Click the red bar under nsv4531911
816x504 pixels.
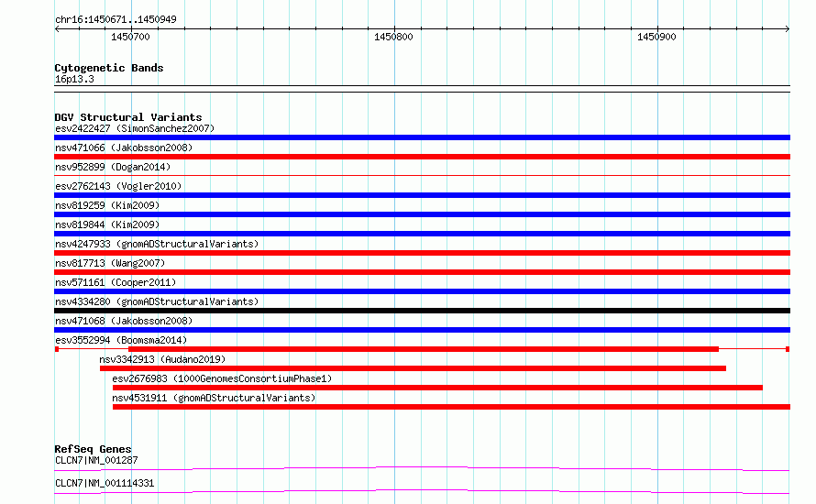[x=452, y=407]
